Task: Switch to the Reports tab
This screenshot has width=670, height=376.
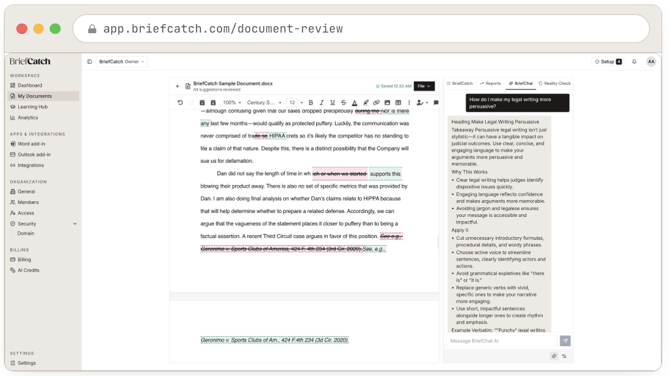Action: pos(490,83)
